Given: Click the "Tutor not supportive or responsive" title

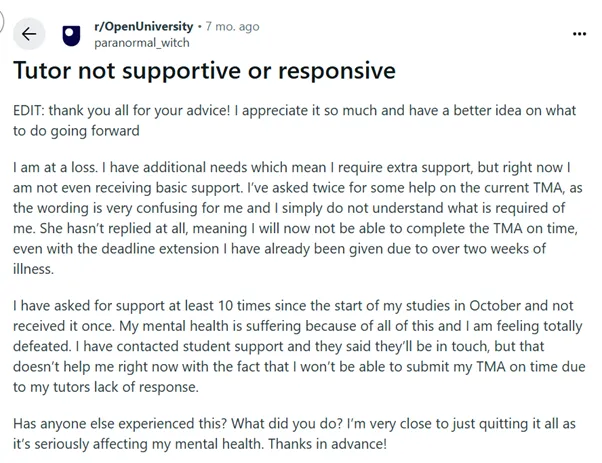Looking at the screenshot, I should point(205,73).
